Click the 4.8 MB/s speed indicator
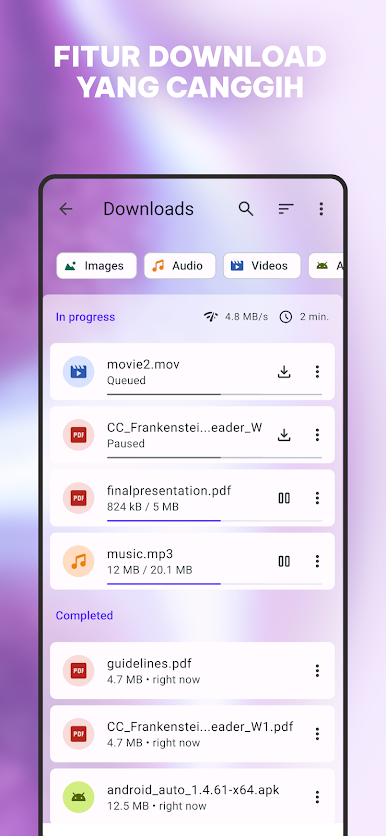Viewport: 386px width, 836px height. click(236, 317)
